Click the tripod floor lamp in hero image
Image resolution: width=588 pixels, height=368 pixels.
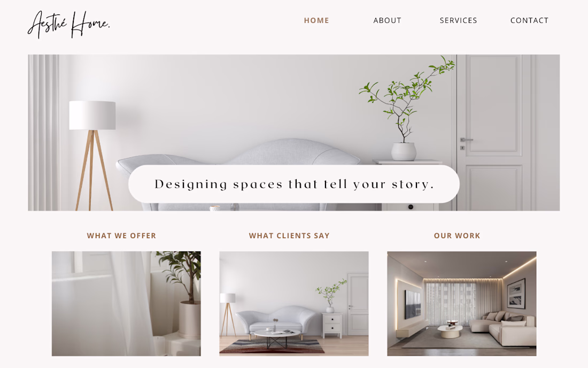[x=92, y=155]
